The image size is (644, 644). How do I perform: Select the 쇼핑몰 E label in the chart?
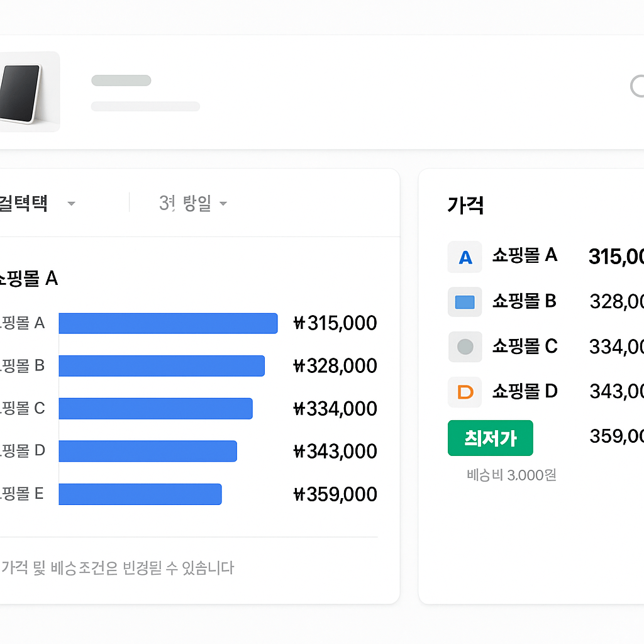(19, 494)
